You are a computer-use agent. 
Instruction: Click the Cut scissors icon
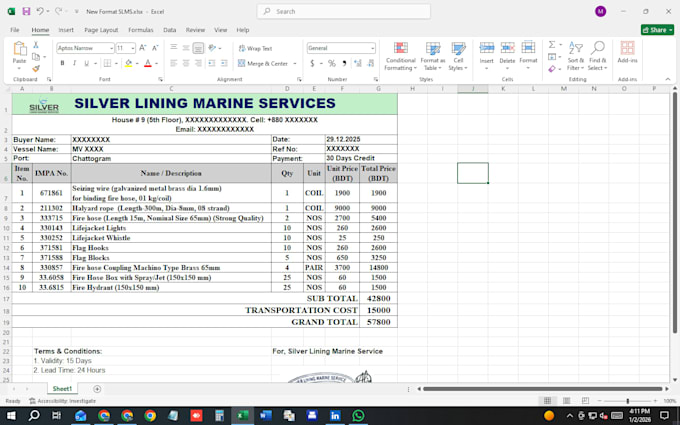tap(36, 45)
